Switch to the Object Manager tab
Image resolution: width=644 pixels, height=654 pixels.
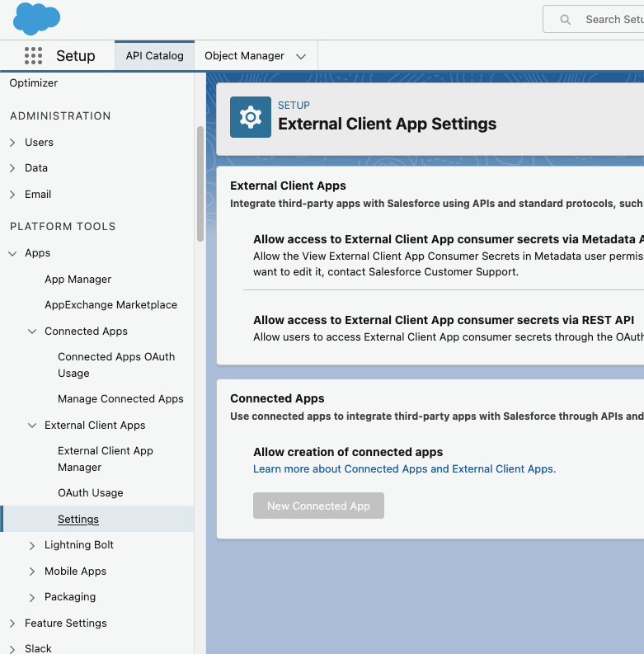244,56
